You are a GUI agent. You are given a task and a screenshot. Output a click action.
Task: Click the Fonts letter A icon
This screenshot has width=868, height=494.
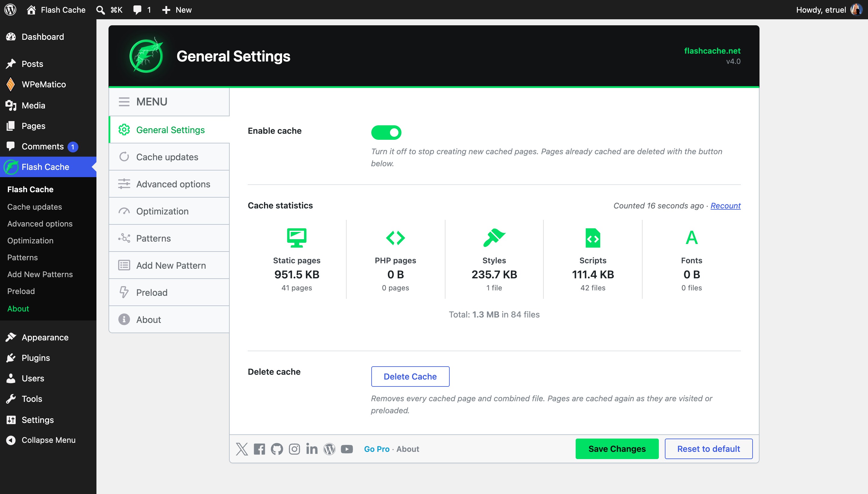tap(691, 237)
